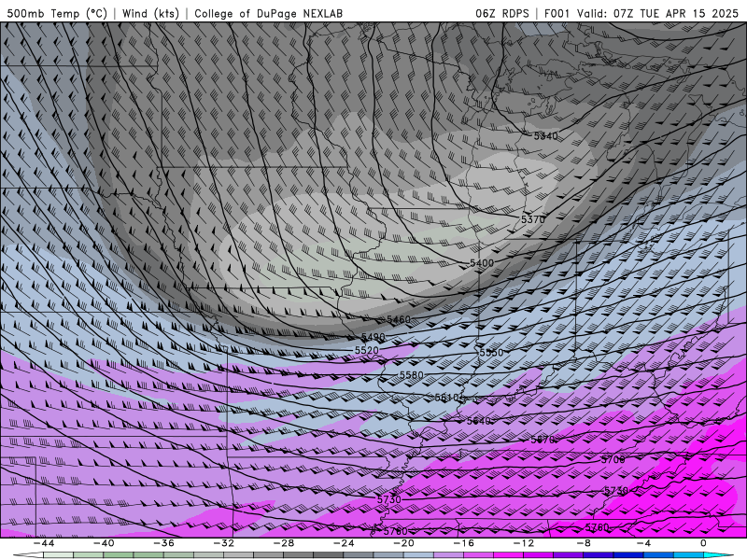Click the 5370 height contour label

532,219
